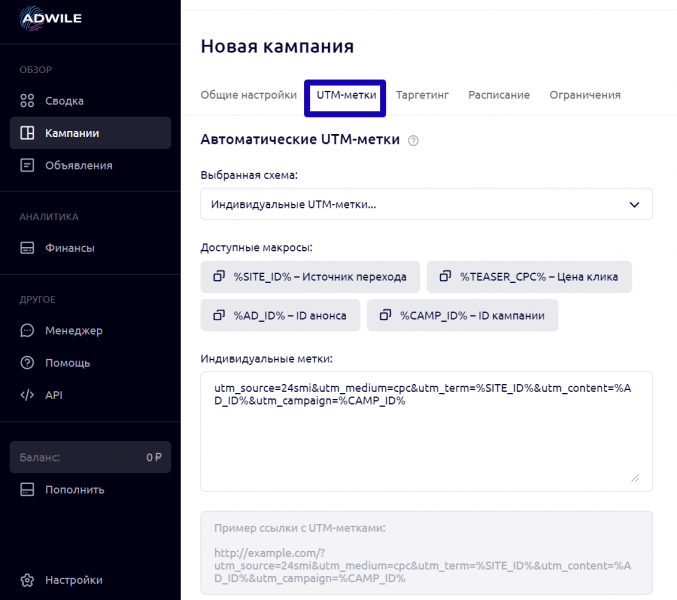Click the help icon beside Автоматические UTM-метки
Viewport: 677px width, 600px height.
click(x=413, y=141)
